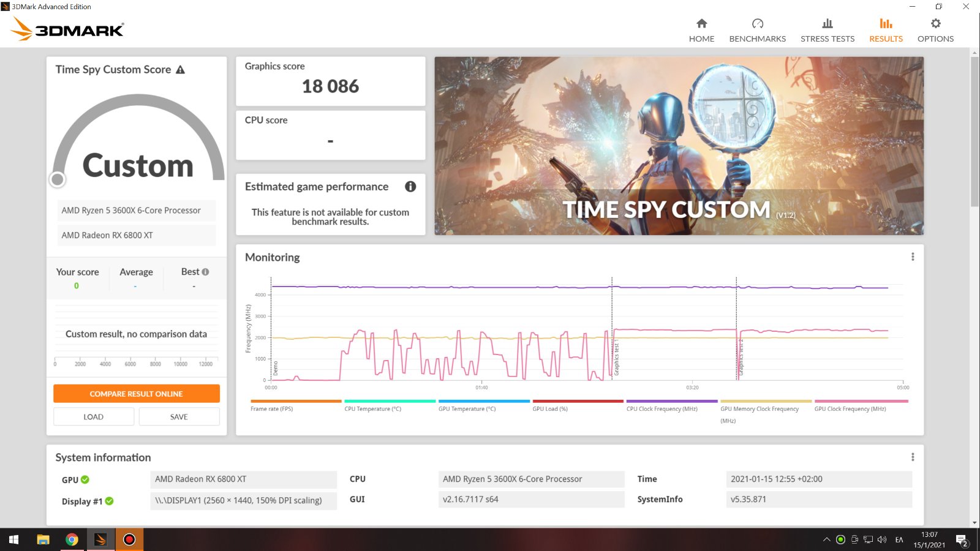Open File Explorer from taskbar
Screen dimensions: 980x551
coord(43,539)
